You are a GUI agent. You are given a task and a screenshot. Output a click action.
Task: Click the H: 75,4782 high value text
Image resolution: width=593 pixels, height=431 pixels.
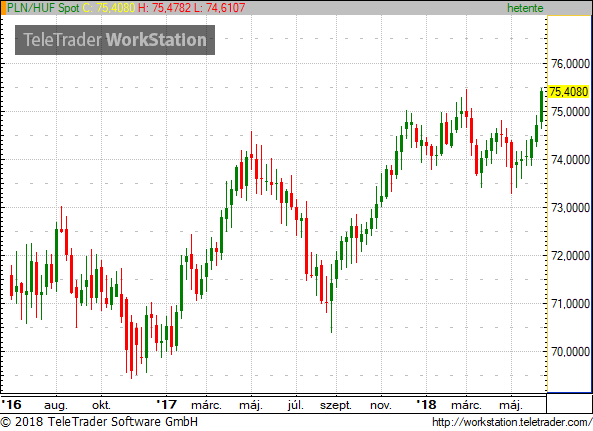[x=165, y=8]
